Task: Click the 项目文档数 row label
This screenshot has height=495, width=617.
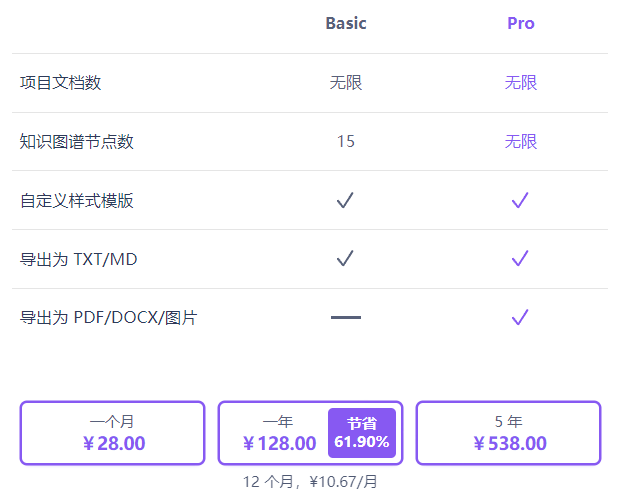Action: click(x=61, y=83)
